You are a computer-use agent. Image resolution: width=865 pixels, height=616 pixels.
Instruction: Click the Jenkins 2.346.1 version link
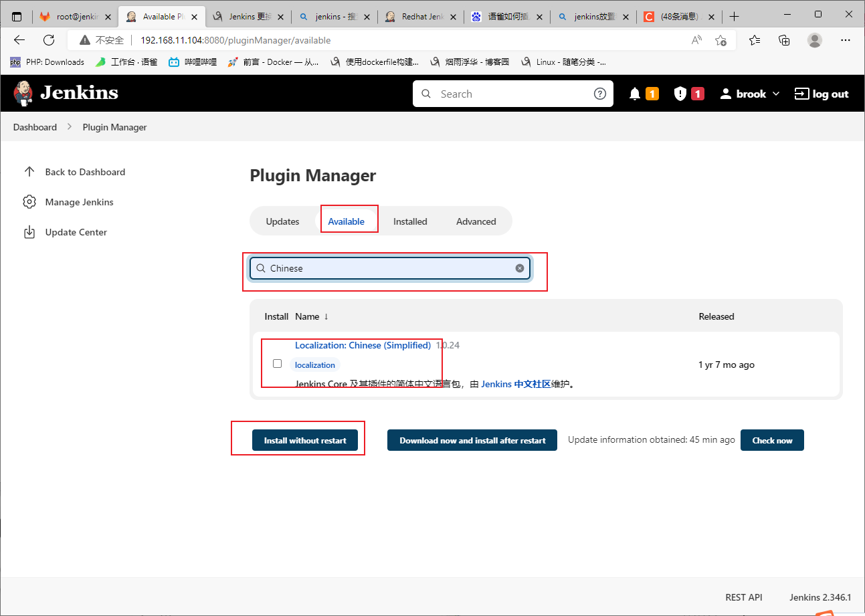(820, 597)
